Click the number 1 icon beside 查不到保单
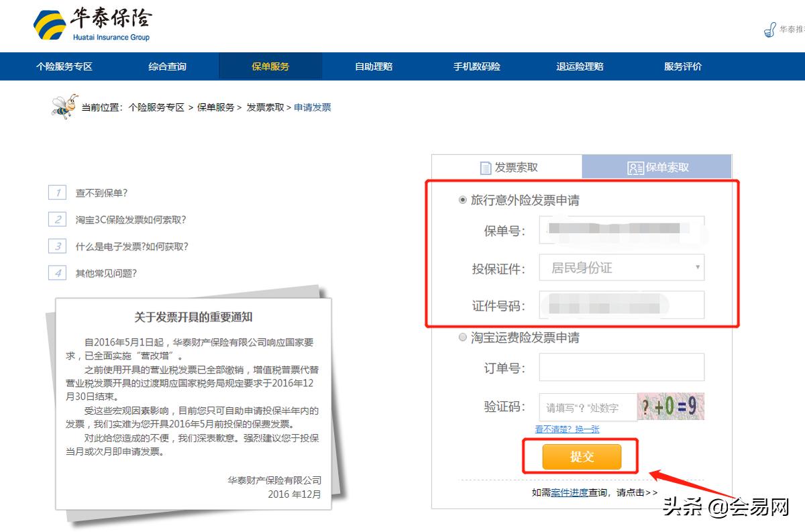Image resolution: width=805 pixels, height=532 pixels. click(58, 193)
